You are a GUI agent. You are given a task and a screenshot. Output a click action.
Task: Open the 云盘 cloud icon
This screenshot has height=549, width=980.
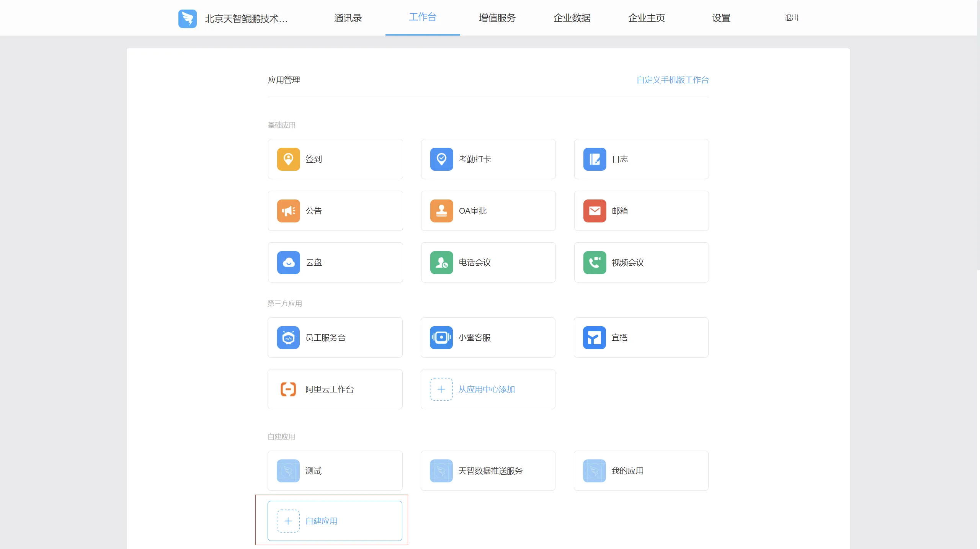coord(288,262)
